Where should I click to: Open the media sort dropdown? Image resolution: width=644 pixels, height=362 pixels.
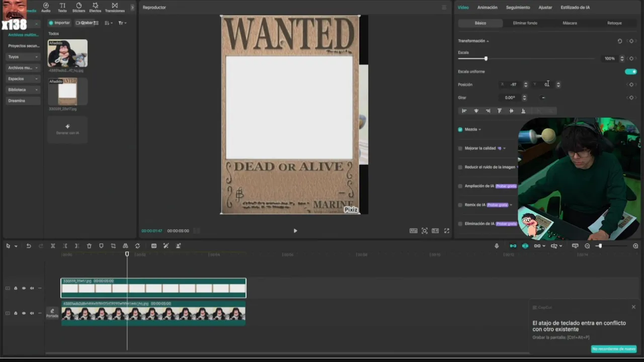coord(108,23)
